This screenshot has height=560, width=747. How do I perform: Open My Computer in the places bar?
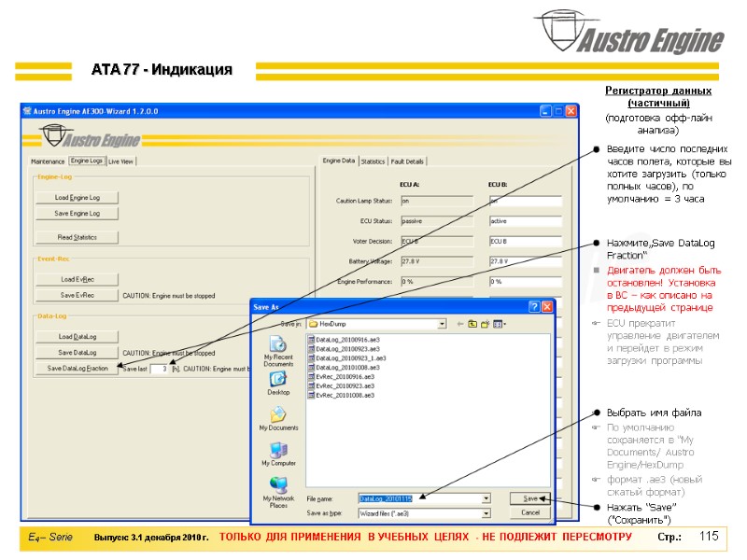pyautogui.click(x=278, y=454)
